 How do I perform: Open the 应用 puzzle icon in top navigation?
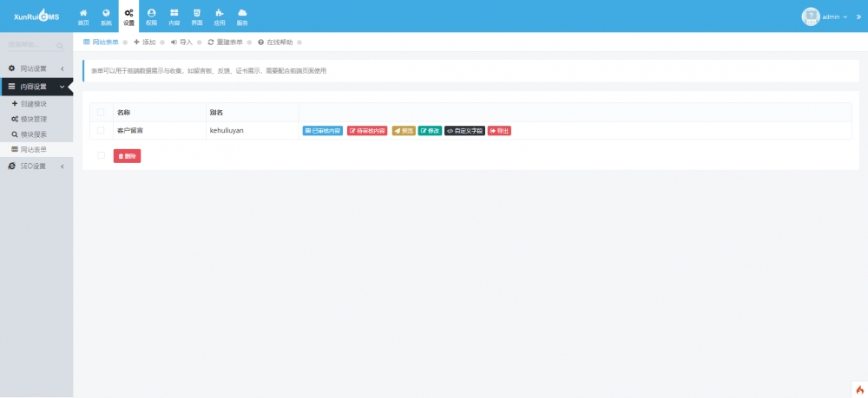point(220,16)
